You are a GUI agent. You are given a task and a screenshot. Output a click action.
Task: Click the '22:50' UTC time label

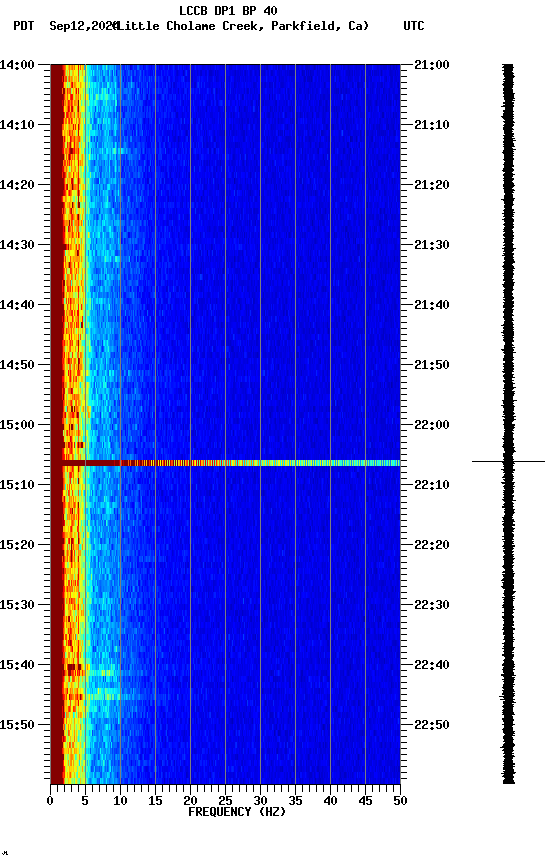point(432,725)
